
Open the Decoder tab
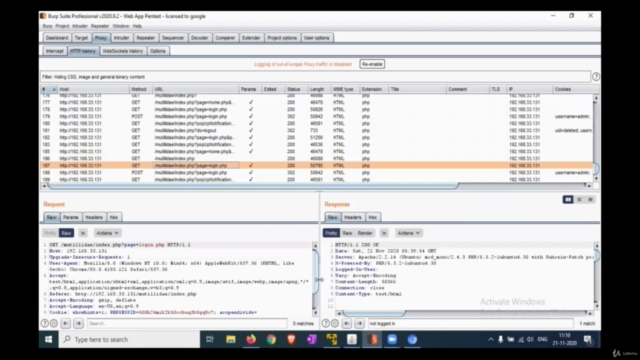(x=200, y=38)
